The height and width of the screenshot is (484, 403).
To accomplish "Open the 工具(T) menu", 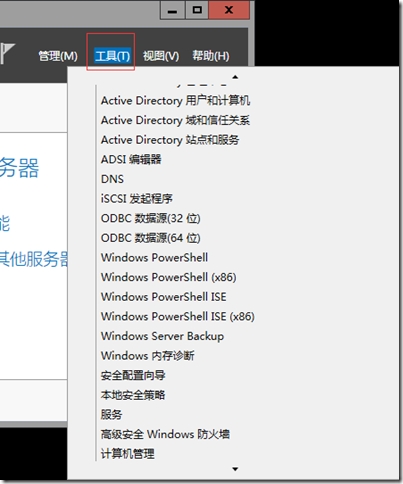I will point(112,56).
